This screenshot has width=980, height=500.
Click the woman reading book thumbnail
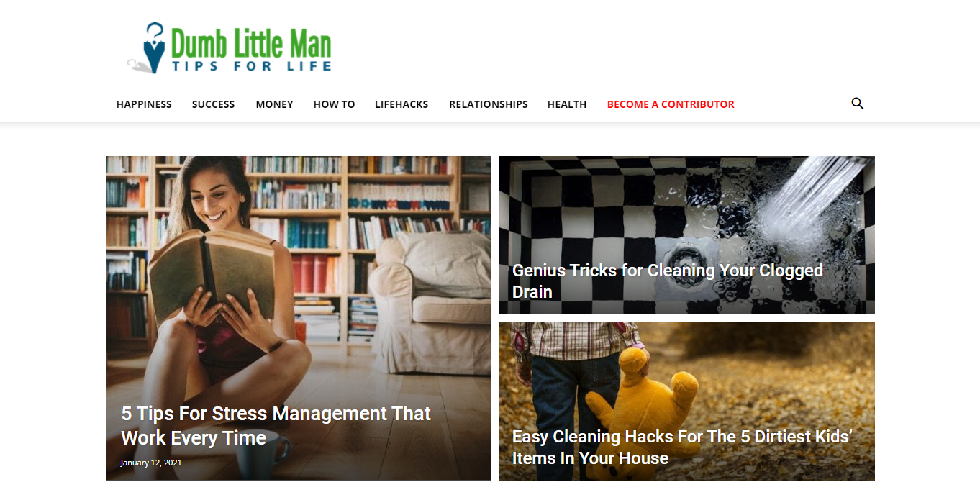click(x=299, y=318)
